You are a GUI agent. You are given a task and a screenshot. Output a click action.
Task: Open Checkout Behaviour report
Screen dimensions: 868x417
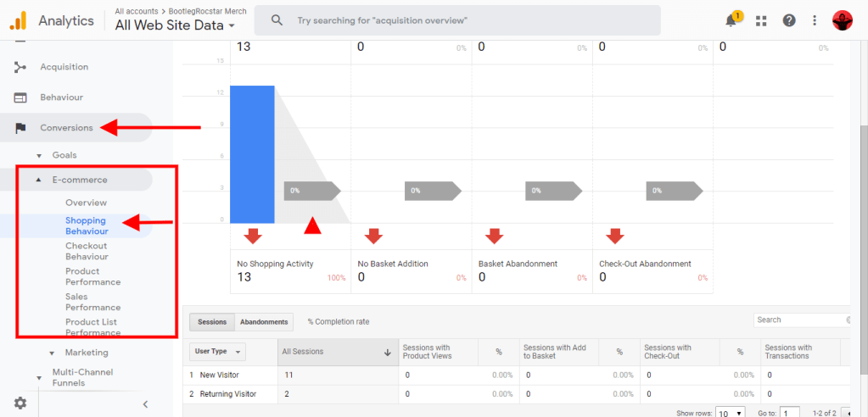(87, 251)
